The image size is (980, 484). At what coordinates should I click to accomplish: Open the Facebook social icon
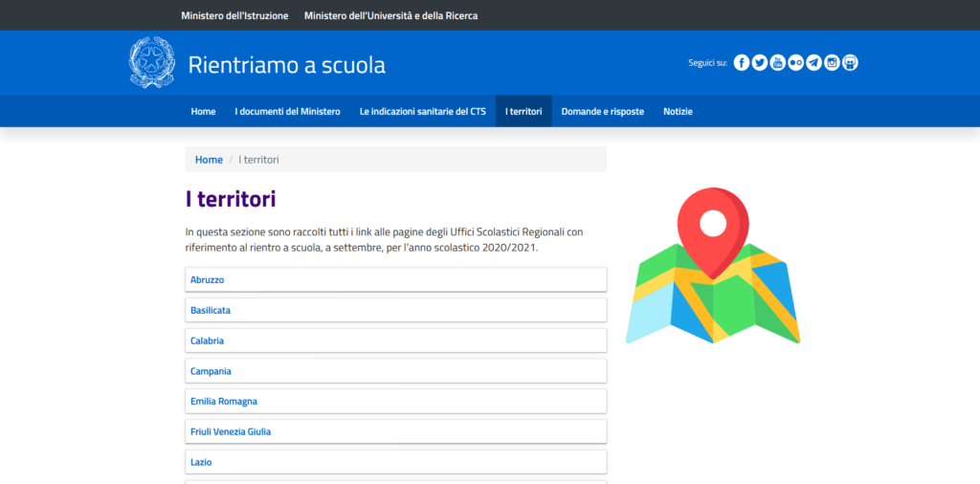pyautogui.click(x=742, y=62)
